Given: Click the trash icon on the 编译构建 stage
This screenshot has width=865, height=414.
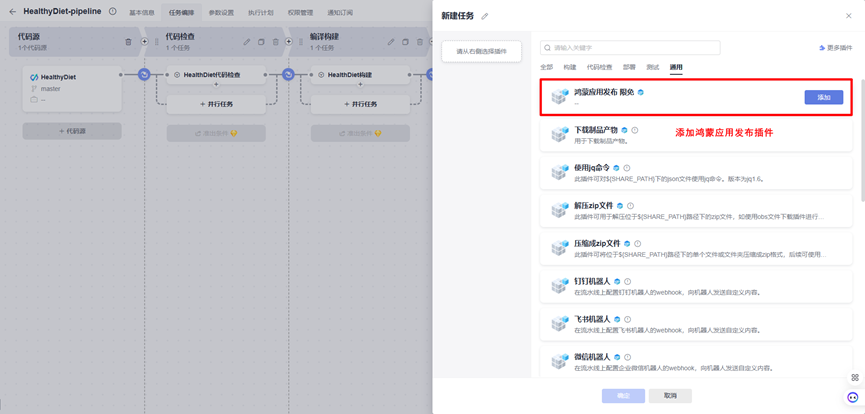Looking at the screenshot, I should coord(420,42).
